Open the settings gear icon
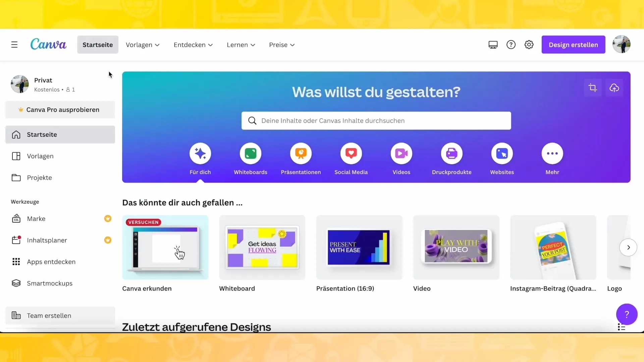The height and width of the screenshot is (362, 644). [x=529, y=45]
